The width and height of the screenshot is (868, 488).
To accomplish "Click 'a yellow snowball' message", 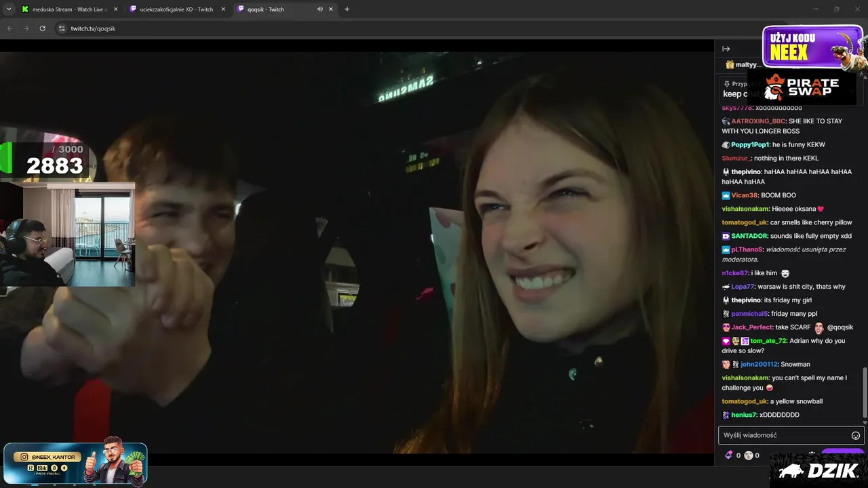I will pos(796,401).
